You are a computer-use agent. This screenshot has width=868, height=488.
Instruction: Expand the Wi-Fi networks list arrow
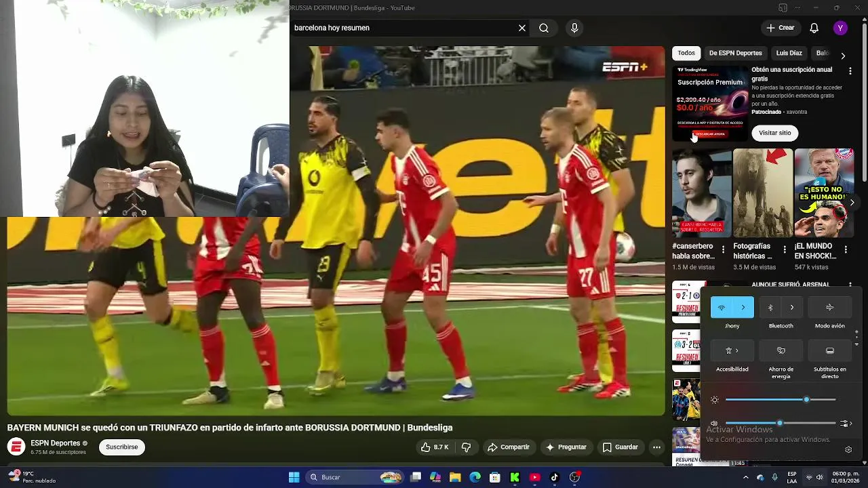[743, 308]
